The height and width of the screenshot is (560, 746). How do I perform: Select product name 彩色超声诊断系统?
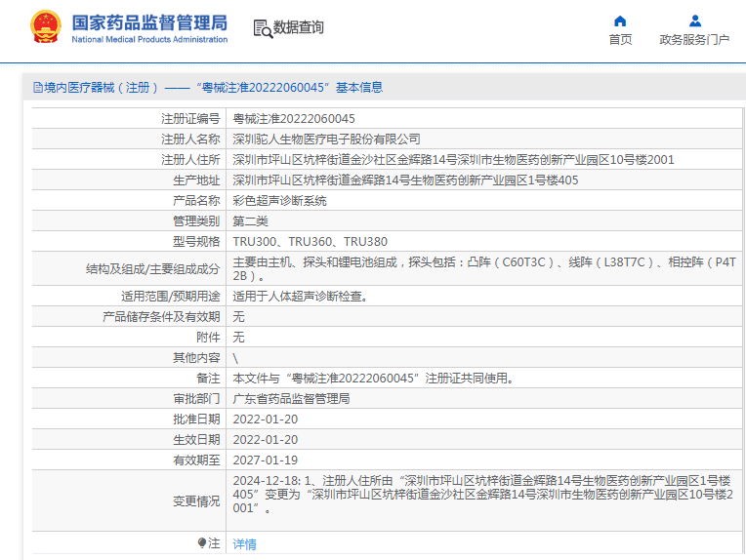(x=279, y=201)
